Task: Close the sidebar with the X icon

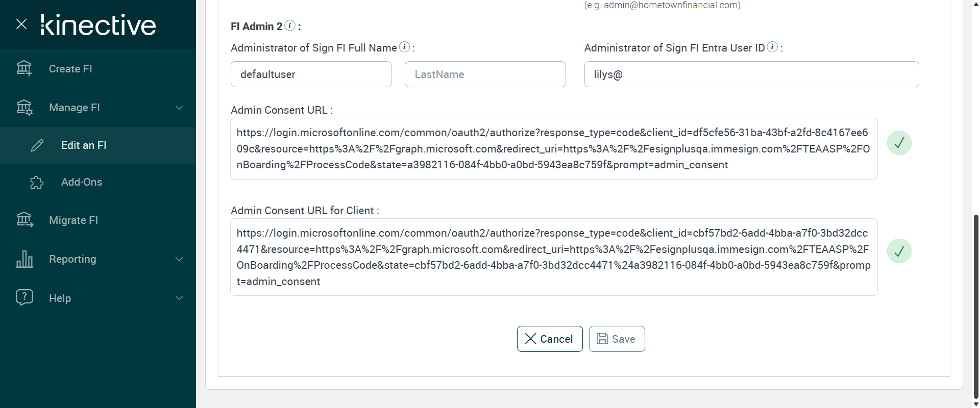Action: click(x=21, y=24)
